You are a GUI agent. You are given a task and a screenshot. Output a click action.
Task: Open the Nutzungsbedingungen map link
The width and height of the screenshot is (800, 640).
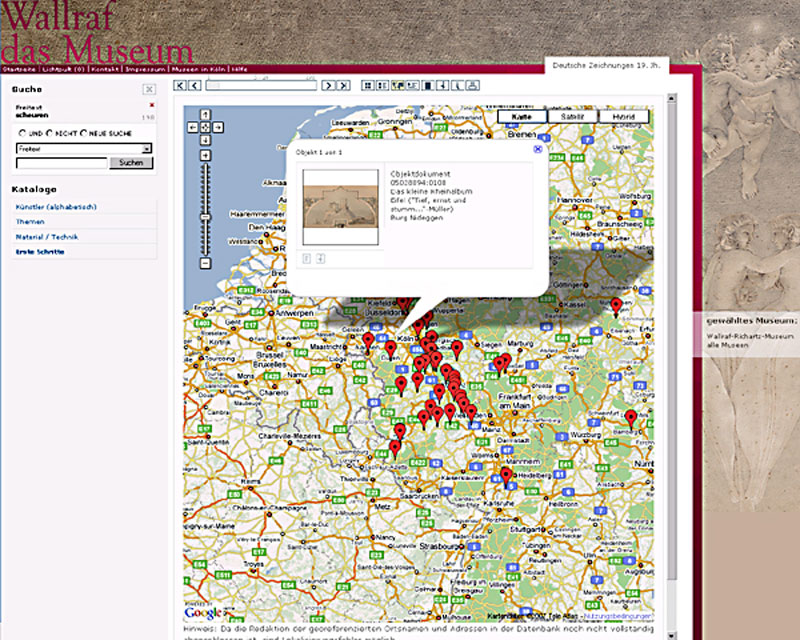tap(617, 617)
